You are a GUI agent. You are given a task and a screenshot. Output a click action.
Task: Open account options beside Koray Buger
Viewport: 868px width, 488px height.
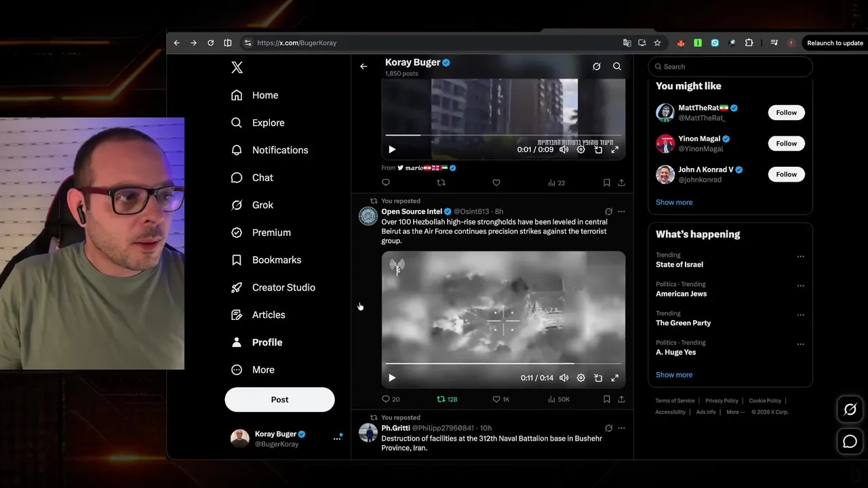point(337,439)
